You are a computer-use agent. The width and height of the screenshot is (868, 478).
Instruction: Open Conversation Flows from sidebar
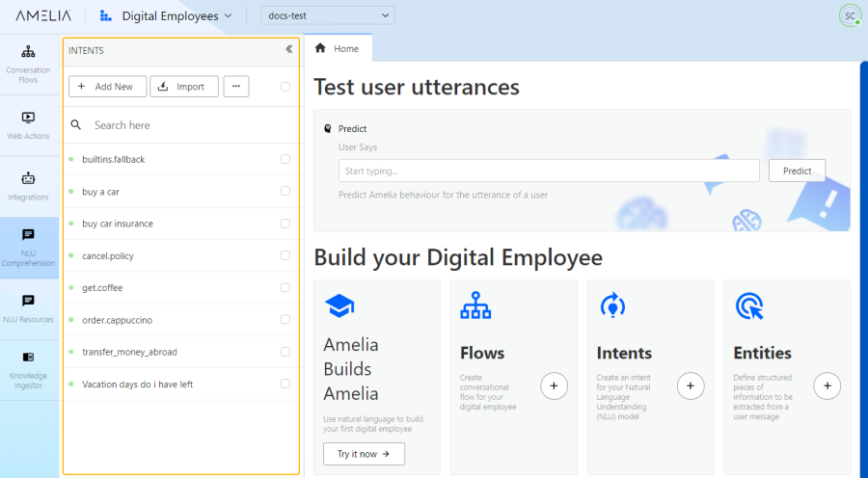click(x=28, y=65)
